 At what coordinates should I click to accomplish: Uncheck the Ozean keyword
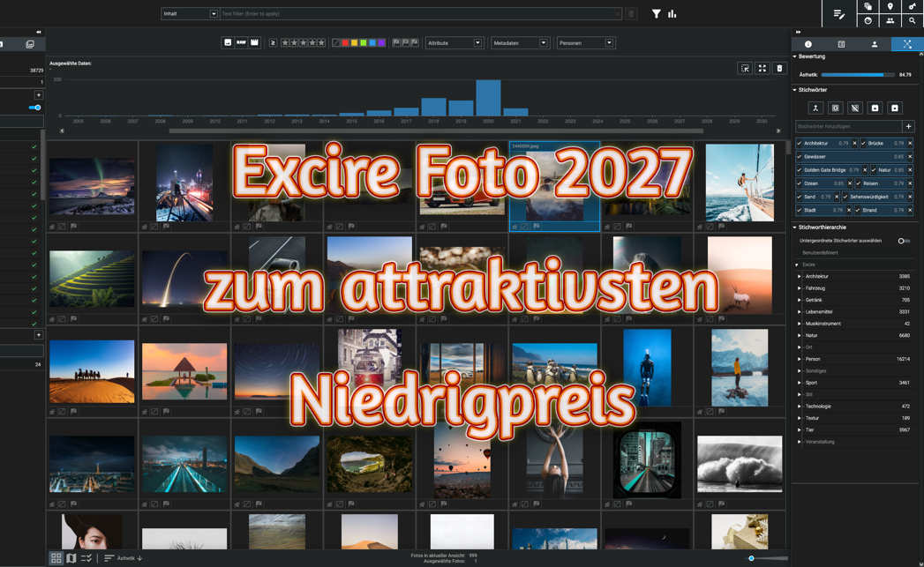(800, 183)
